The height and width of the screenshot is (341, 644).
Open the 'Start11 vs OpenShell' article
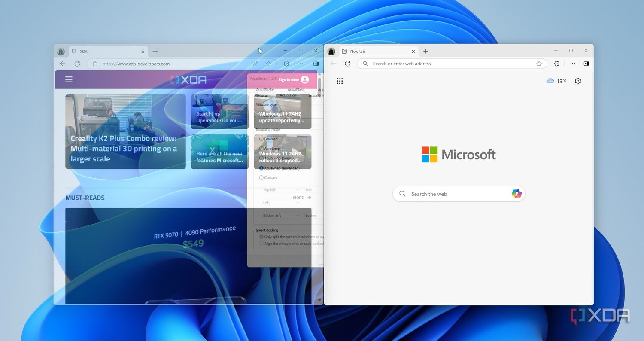tap(220, 112)
